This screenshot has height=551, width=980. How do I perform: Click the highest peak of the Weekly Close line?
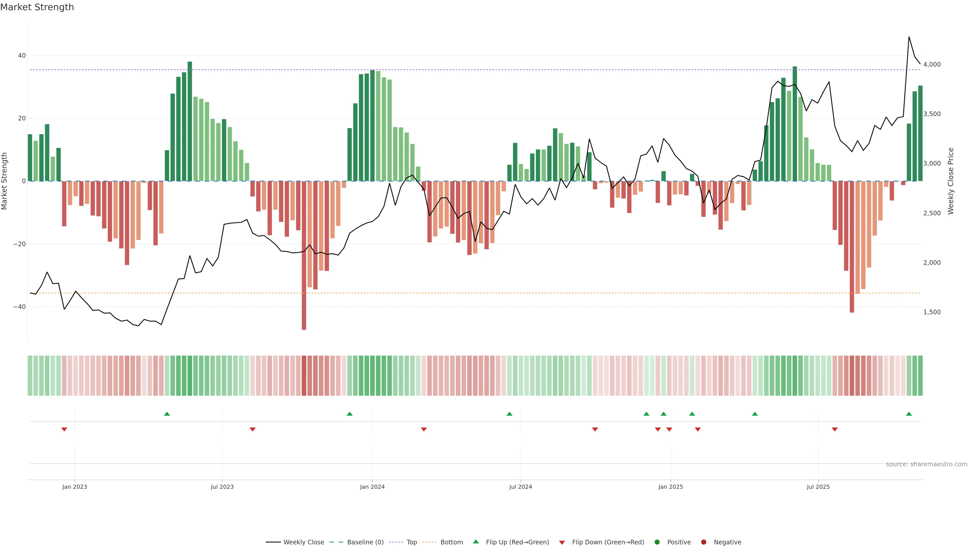pos(909,37)
